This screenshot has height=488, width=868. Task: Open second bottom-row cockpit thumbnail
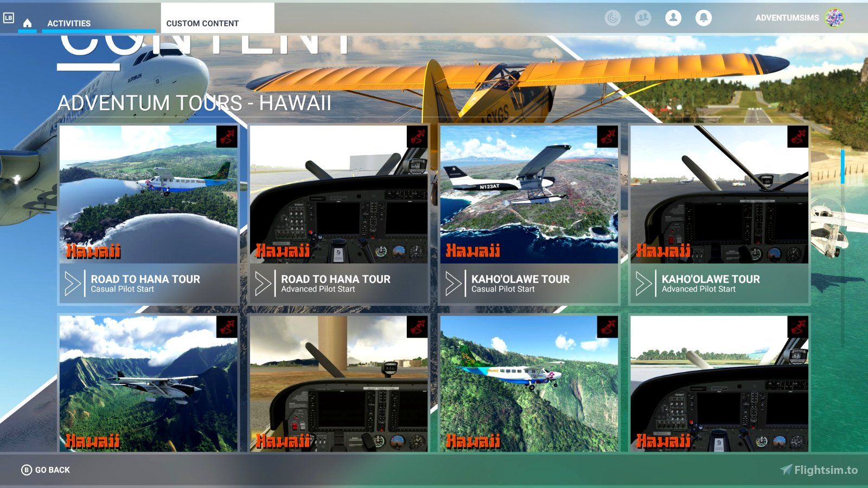(x=339, y=384)
